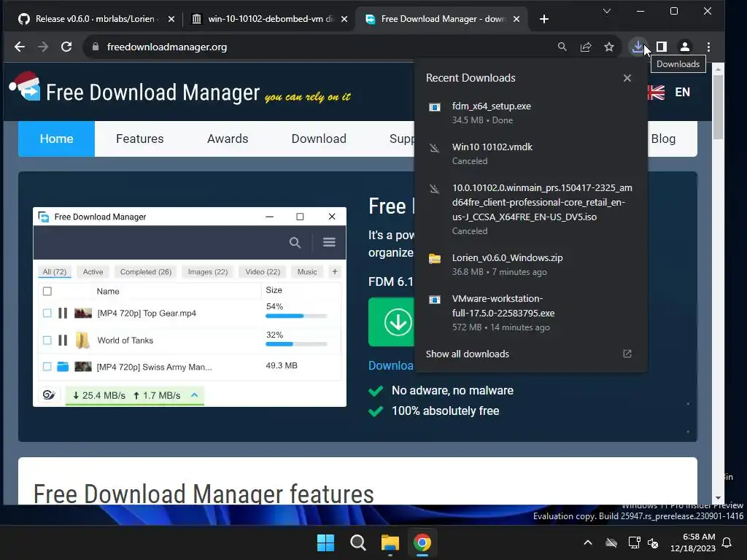Check the World of Tanks row checkbox
The image size is (747, 560).
click(47, 340)
